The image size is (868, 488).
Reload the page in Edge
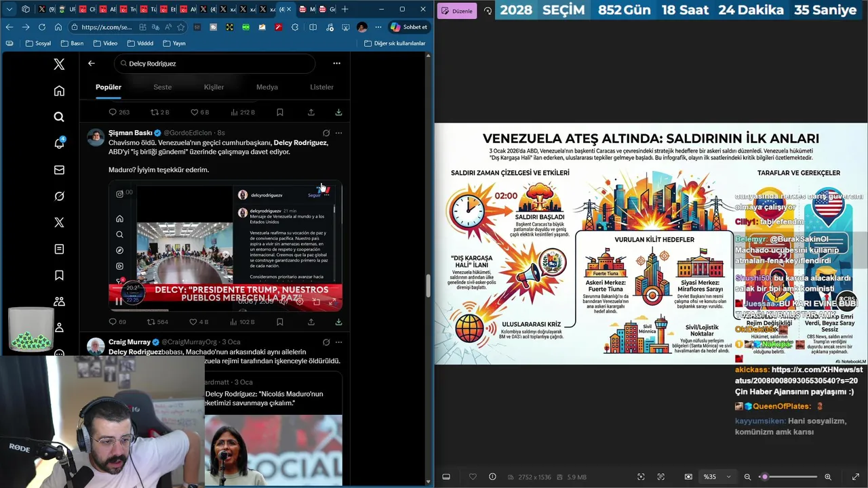pyautogui.click(x=41, y=27)
